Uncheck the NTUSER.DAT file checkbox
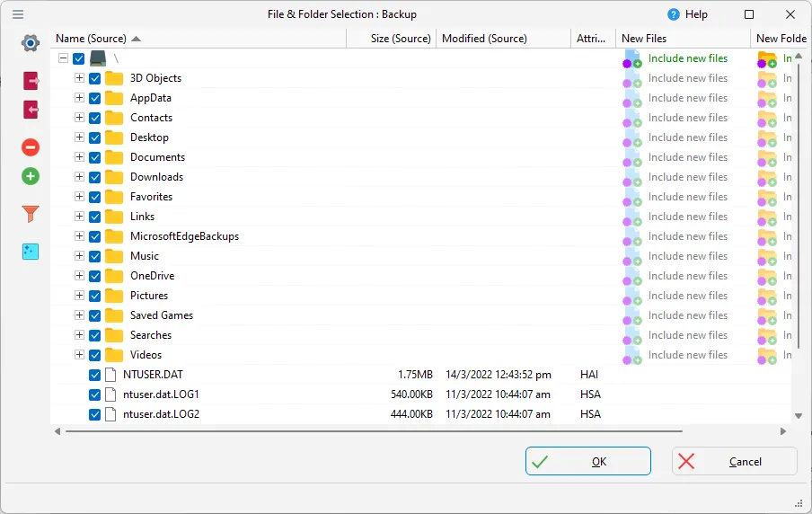812x514 pixels. (95, 375)
